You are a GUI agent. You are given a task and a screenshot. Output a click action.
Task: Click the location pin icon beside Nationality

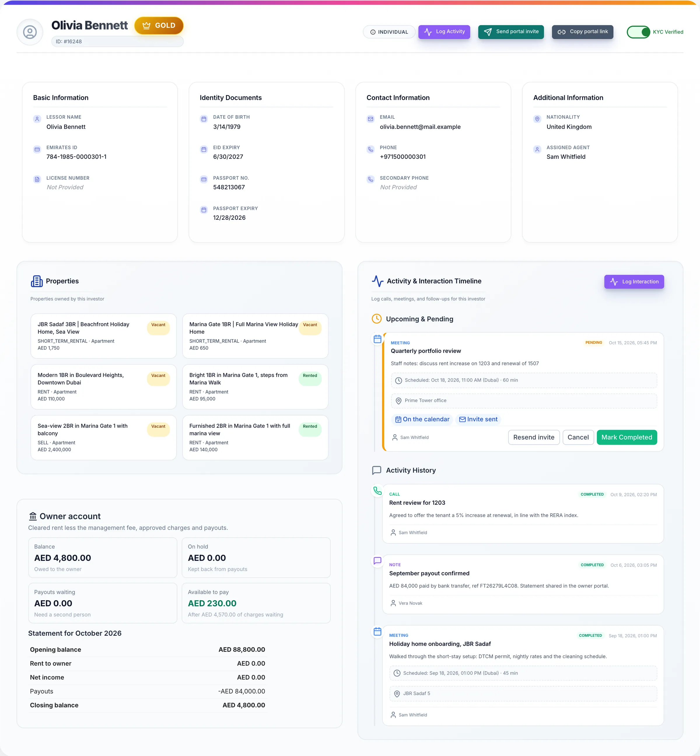537,119
